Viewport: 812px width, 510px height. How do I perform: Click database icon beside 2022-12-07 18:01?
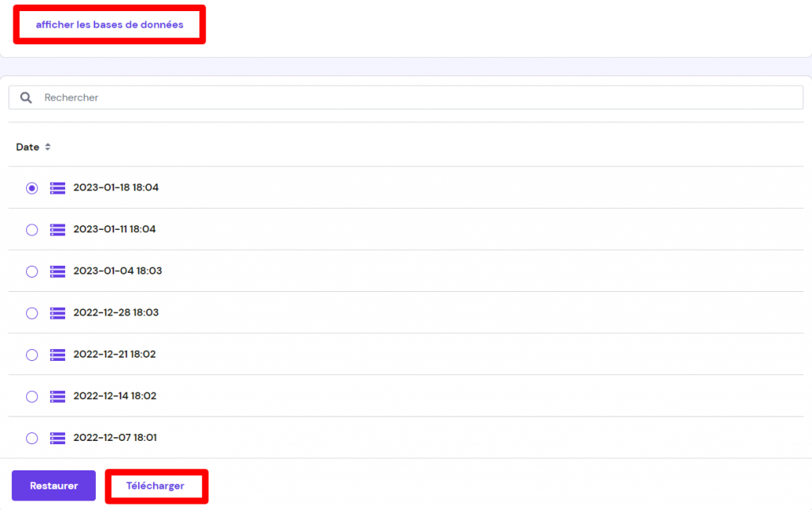point(57,438)
